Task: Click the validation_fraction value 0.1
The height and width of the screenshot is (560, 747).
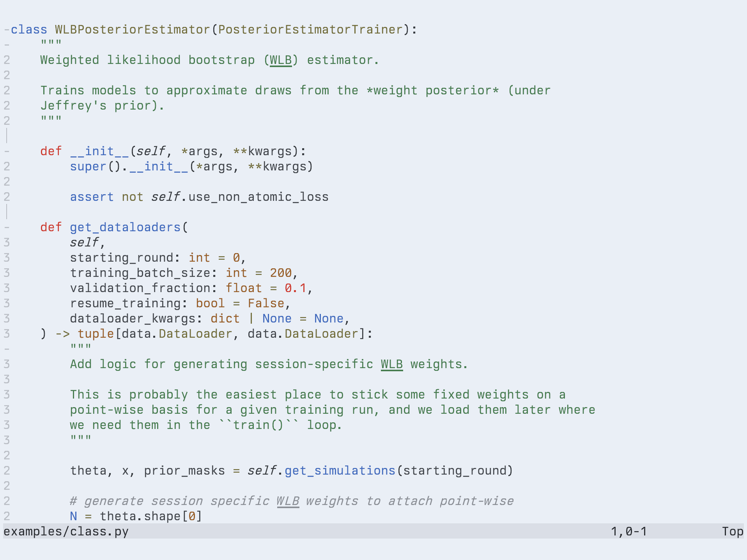Action: (296, 288)
